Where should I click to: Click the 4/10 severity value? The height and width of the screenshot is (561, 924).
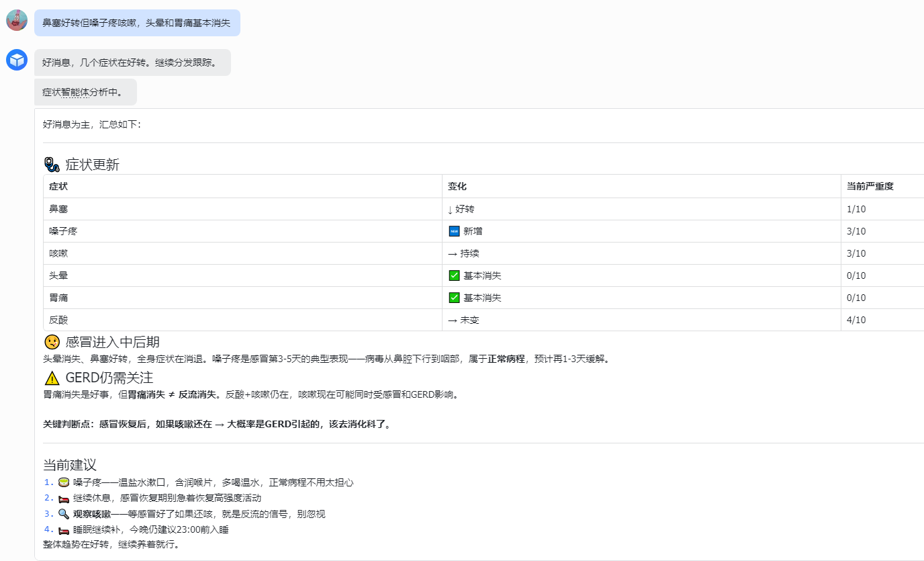[x=856, y=320]
